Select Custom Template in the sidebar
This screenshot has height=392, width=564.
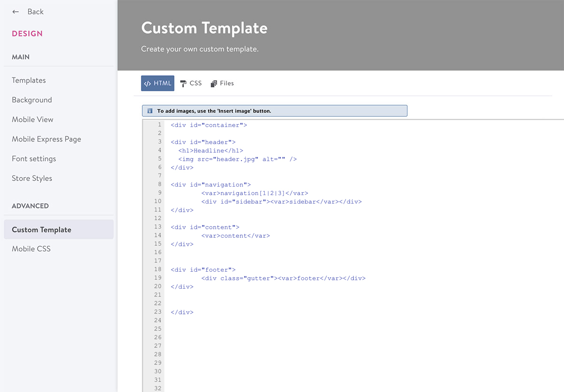pyautogui.click(x=42, y=229)
